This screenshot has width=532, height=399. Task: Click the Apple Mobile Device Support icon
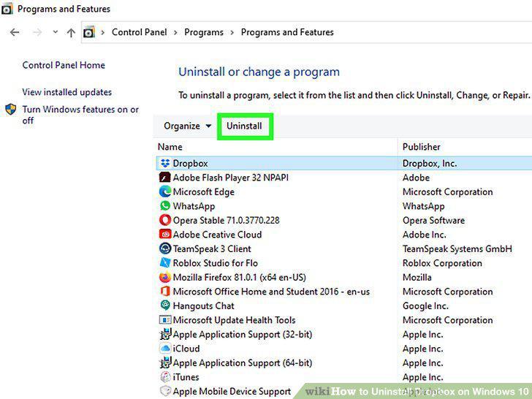point(165,391)
